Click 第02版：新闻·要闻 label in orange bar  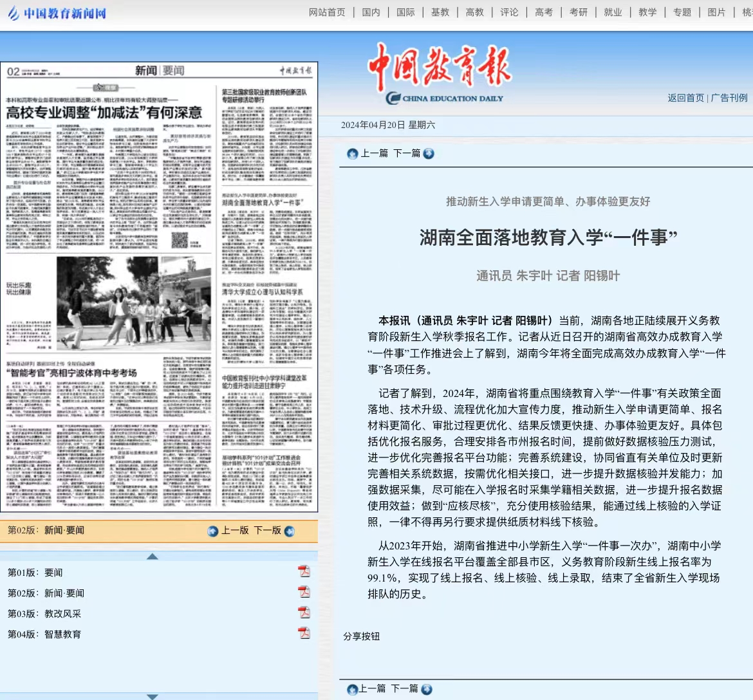46,530
